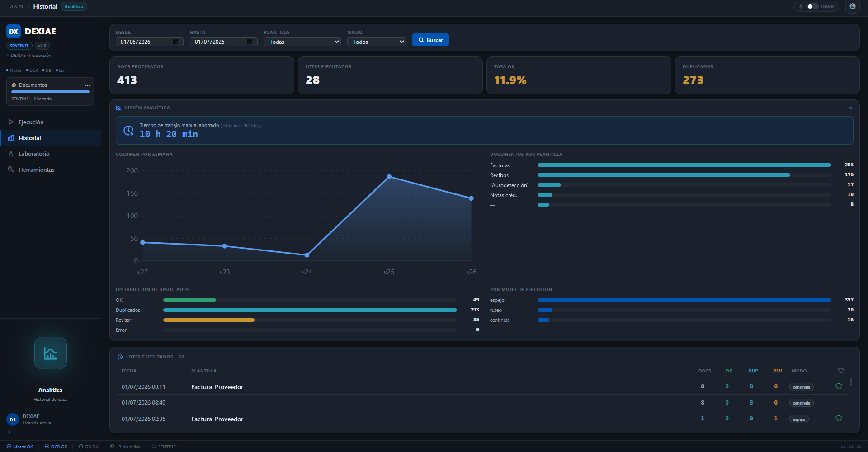Open the settings gear icon
The image size is (868, 452).
[x=852, y=6]
